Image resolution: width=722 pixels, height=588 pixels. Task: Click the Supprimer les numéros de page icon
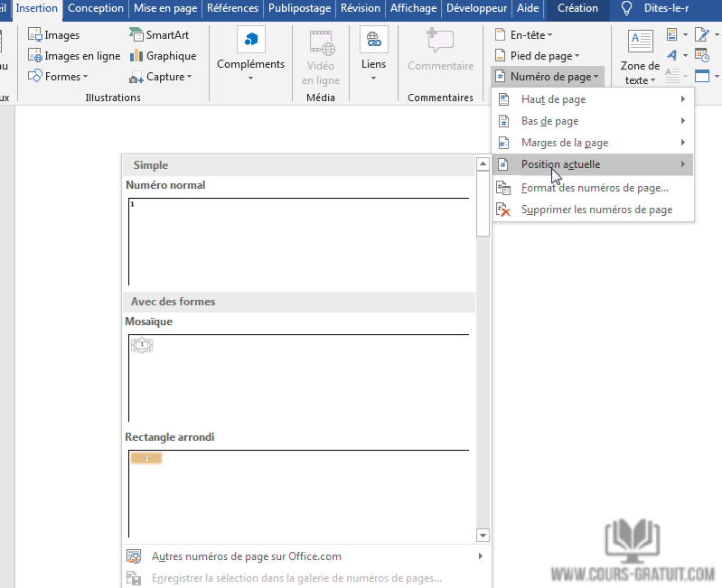(x=503, y=210)
